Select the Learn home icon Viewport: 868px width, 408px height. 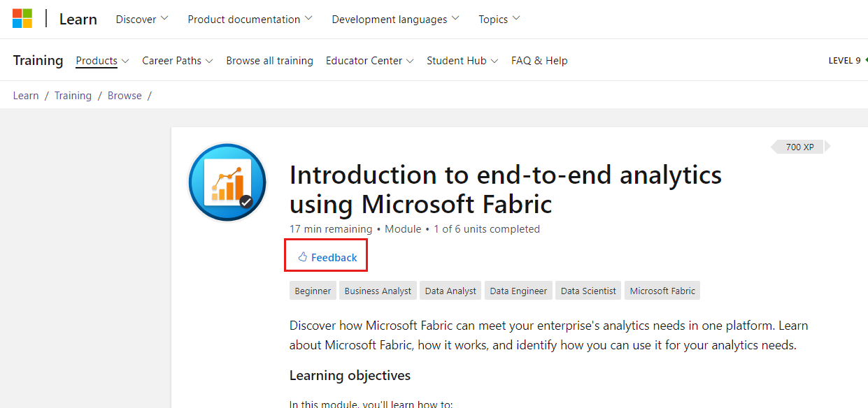click(77, 18)
